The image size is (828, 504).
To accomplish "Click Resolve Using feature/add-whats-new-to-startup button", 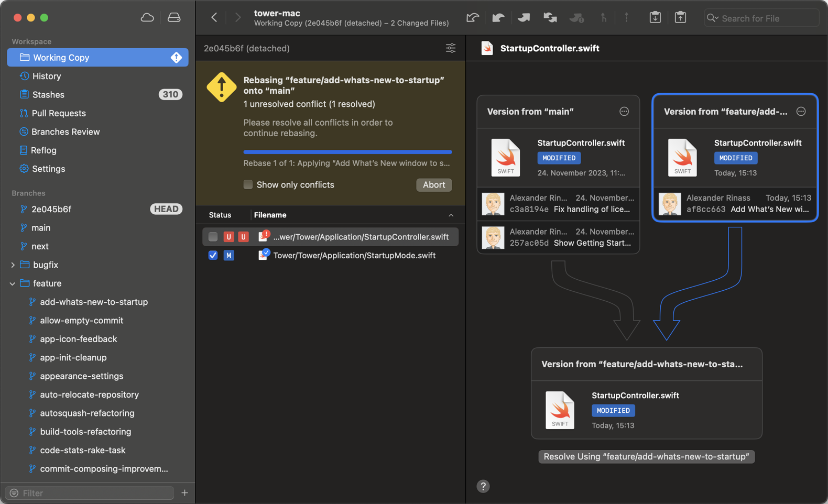I will click(x=646, y=456).
